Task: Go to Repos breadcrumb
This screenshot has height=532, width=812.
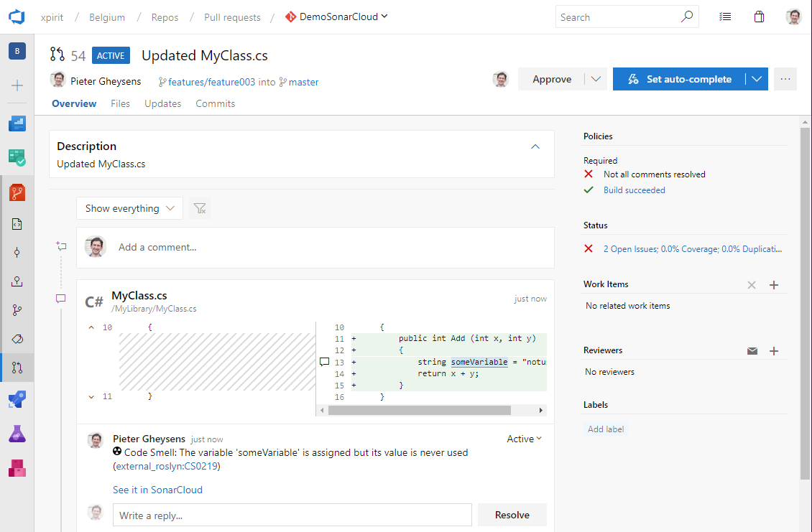Action: [x=165, y=17]
